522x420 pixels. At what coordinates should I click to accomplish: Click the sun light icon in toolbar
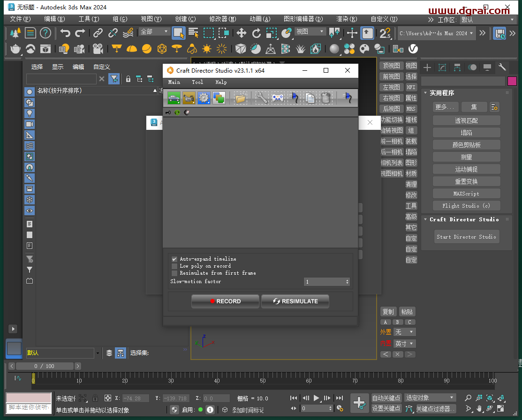[207, 49]
